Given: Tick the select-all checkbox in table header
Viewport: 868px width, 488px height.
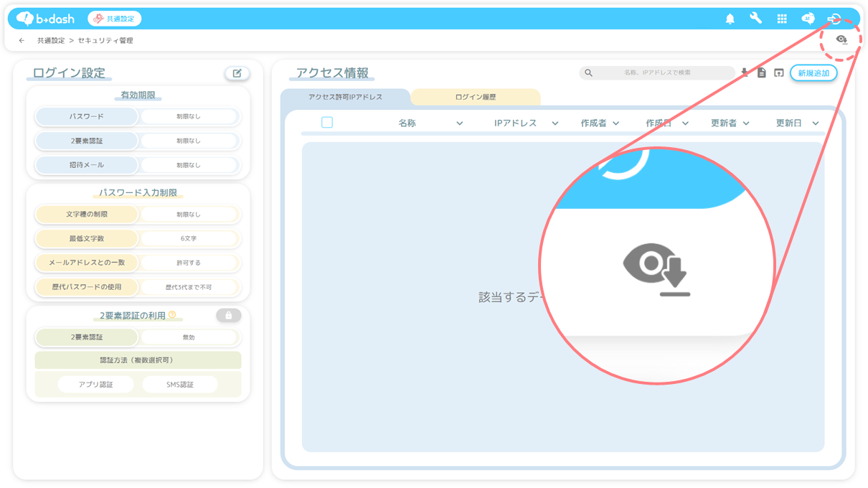Looking at the screenshot, I should (x=327, y=123).
